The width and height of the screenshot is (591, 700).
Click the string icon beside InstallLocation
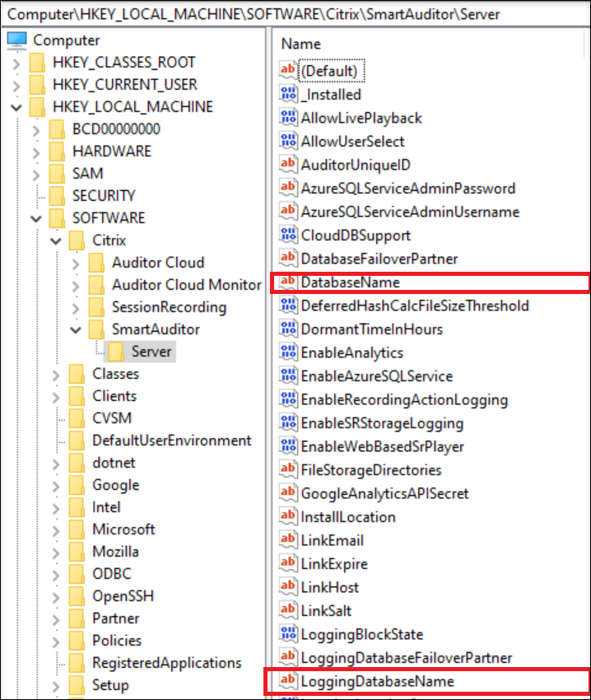pos(288,516)
